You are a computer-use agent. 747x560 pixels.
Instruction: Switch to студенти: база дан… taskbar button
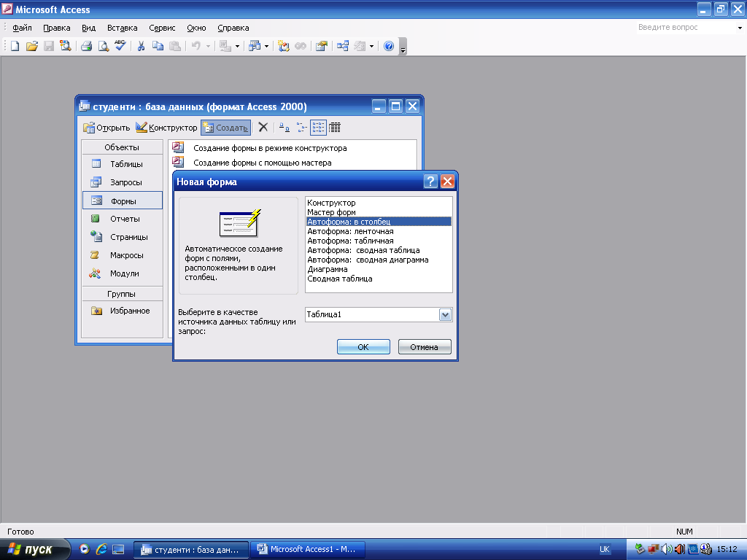pos(190,550)
